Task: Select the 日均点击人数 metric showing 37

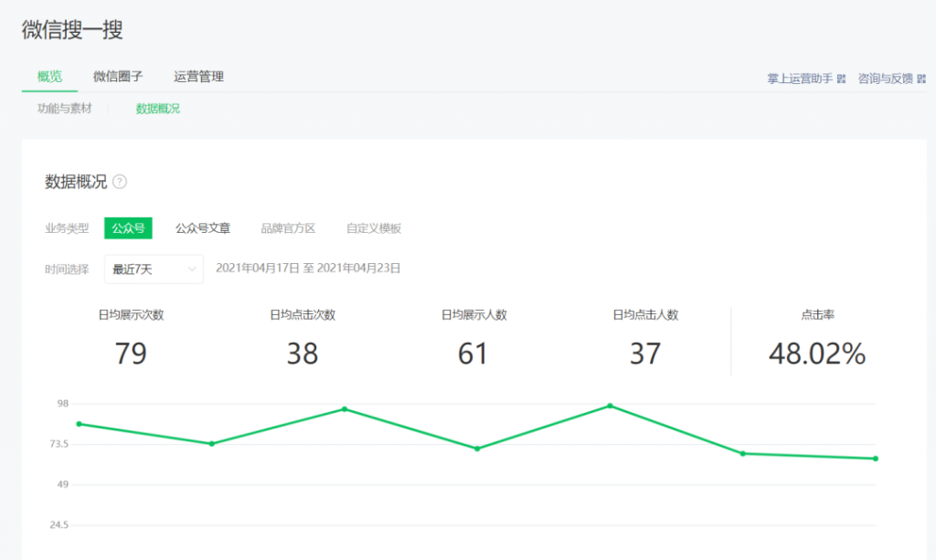Action: (x=645, y=339)
